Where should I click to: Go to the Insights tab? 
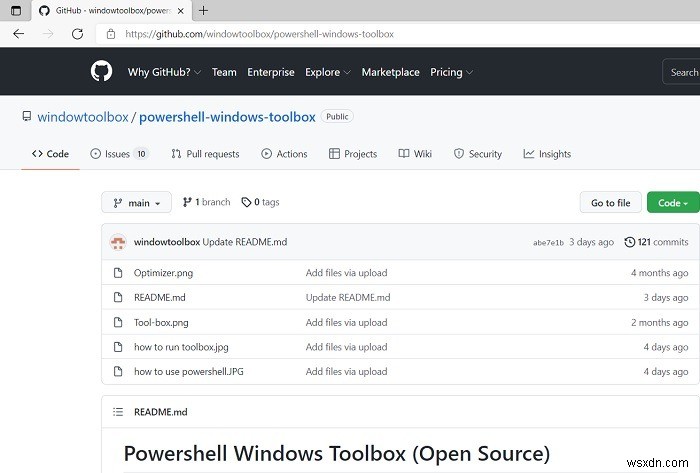pos(547,154)
